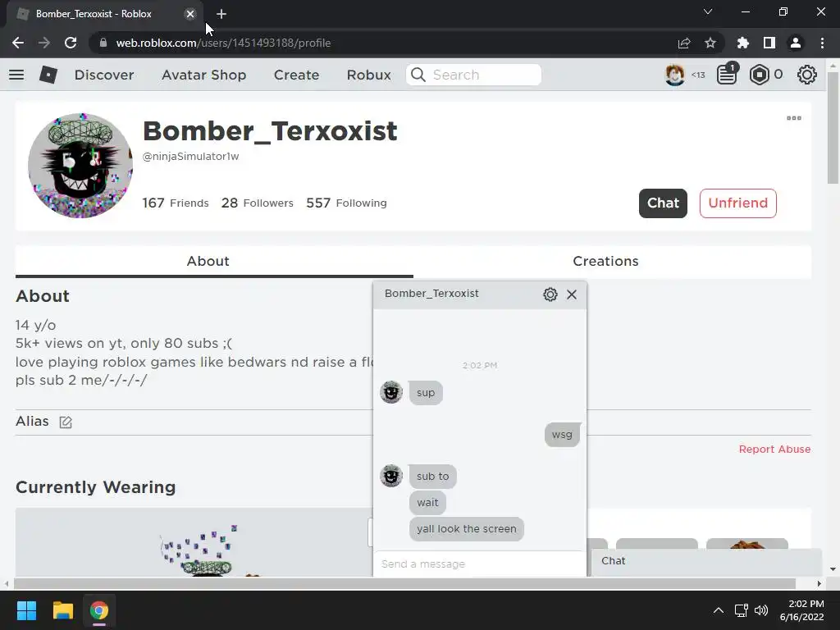Image resolution: width=840 pixels, height=630 pixels.
Task: Open chat window settings gear
Action: pyautogui.click(x=550, y=294)
